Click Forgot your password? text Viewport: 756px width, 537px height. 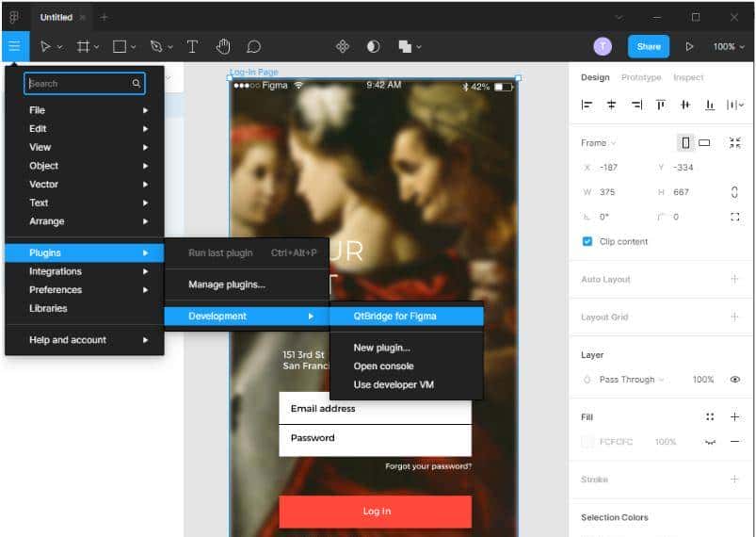click(x=428, y=466)
